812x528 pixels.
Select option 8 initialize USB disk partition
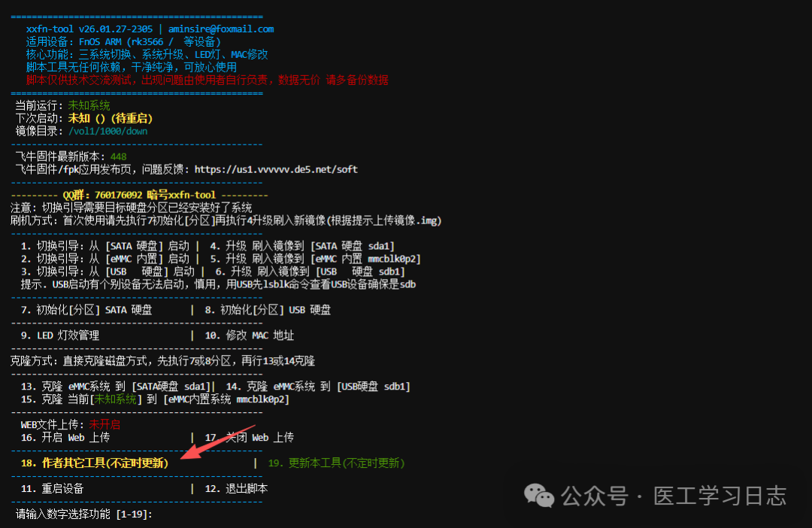tap(268, 310)
